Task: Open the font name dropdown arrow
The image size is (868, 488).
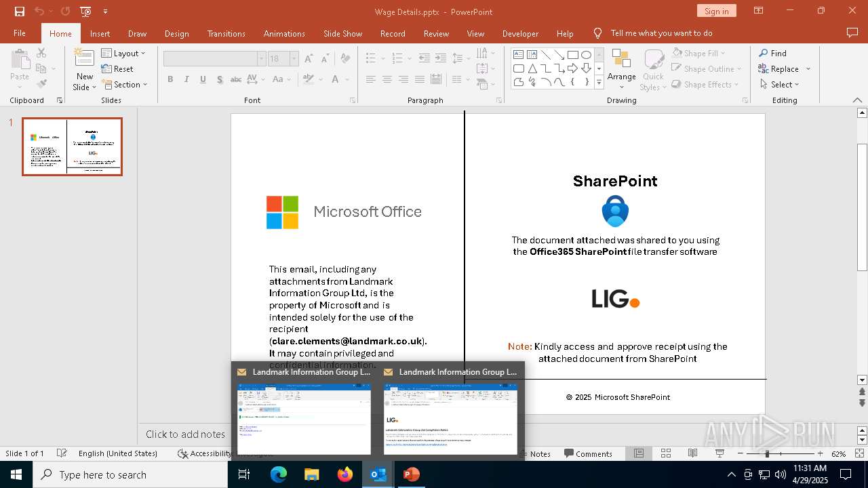Action: click(261, 59)
